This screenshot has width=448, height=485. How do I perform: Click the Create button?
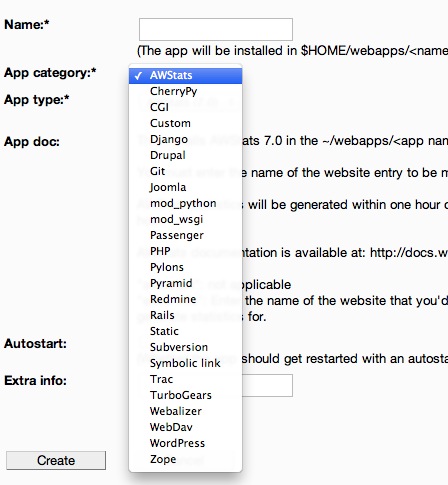(56, 461)
